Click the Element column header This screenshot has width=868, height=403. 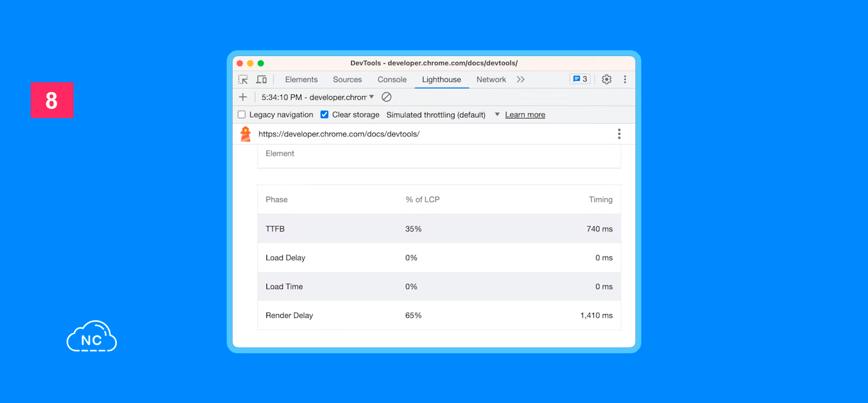point(280,153)
